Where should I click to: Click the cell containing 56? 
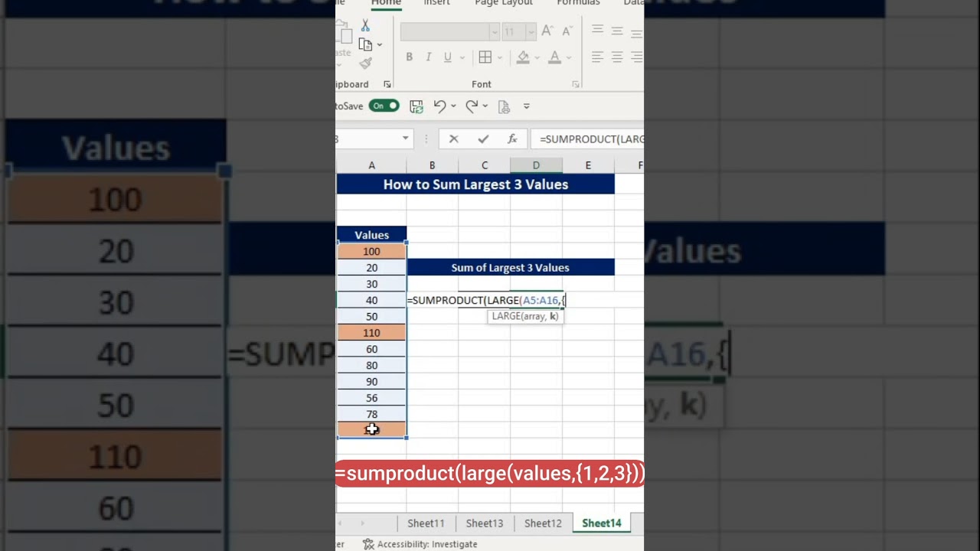click(371, 398)
